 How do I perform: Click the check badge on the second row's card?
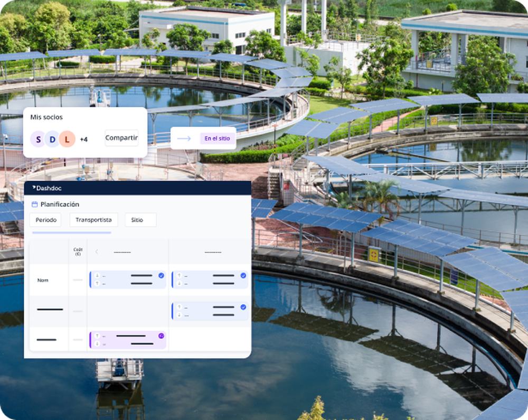click(x=243, y=307)
